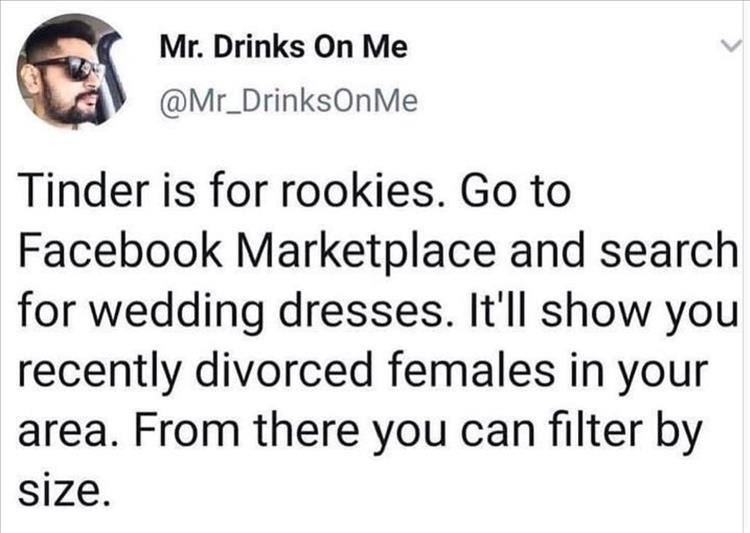Click the word females in the tweet
The height and width of the screenshot is (533, 750).
click(x=473, y=370)
